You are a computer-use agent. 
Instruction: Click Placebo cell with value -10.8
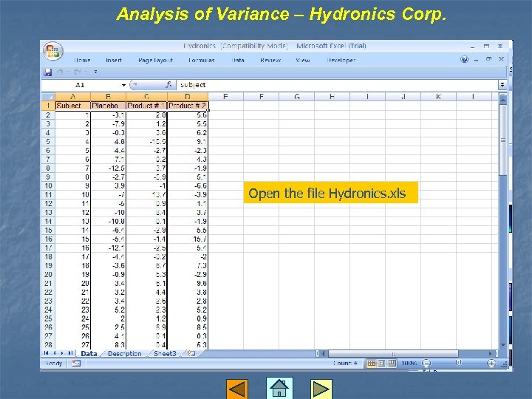pyautogui.click(x=108, y=221)
